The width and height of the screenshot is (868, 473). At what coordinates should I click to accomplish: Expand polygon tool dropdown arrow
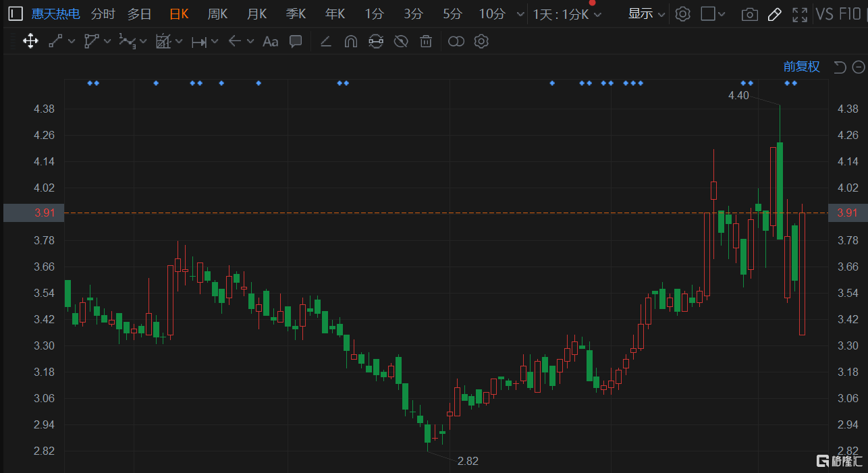107,42
